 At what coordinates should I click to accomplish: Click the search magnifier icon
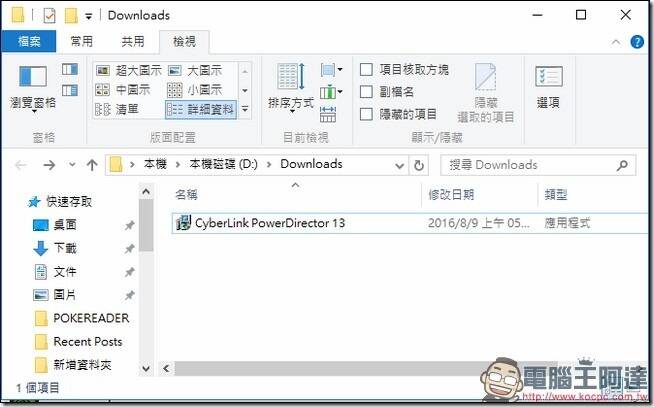coord(622,165)
